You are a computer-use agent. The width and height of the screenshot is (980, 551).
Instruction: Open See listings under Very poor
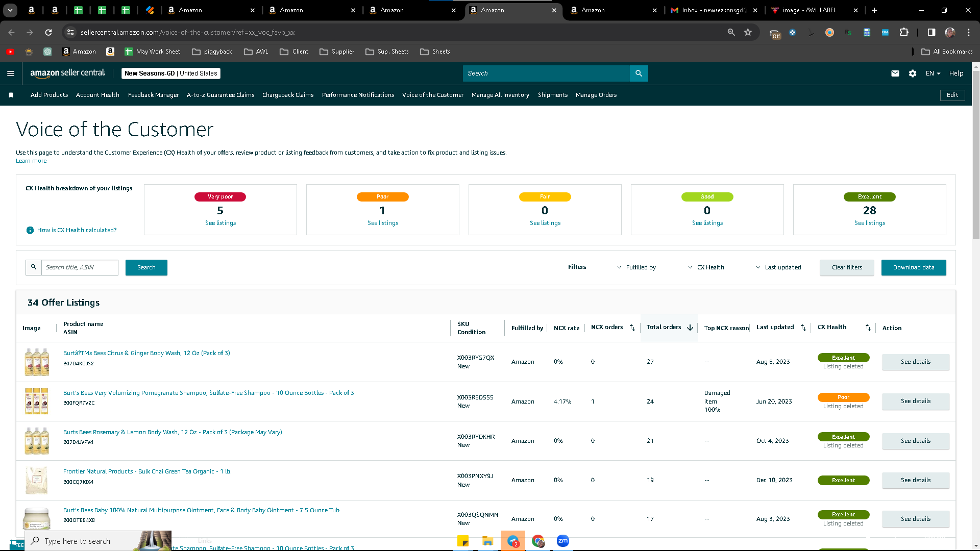220,223
